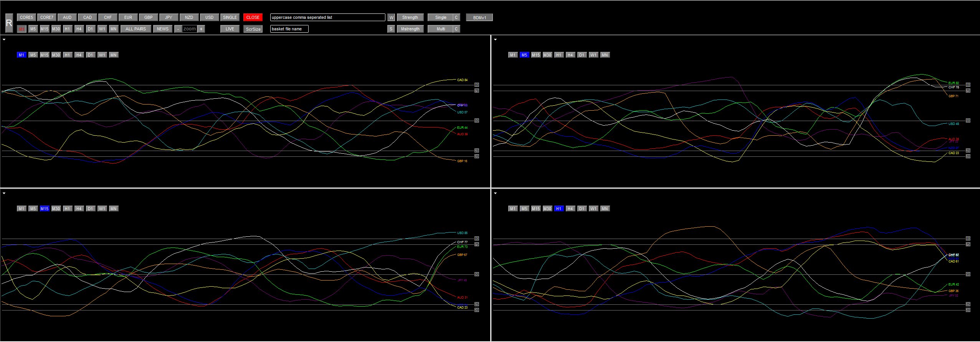Image resolution: width=980 pixels, height=342 pixels.
Task: Select the CORE5 currency basket
Action: tap(26, 17)
